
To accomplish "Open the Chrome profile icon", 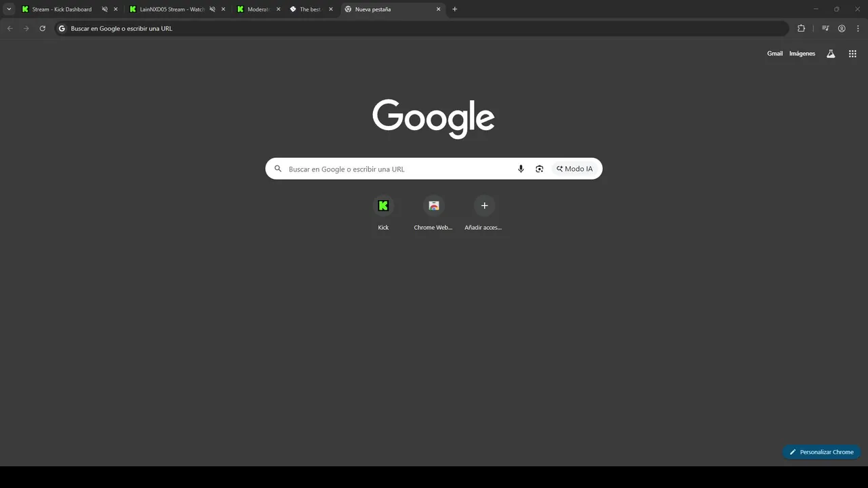I will click(x=842, y=28).
